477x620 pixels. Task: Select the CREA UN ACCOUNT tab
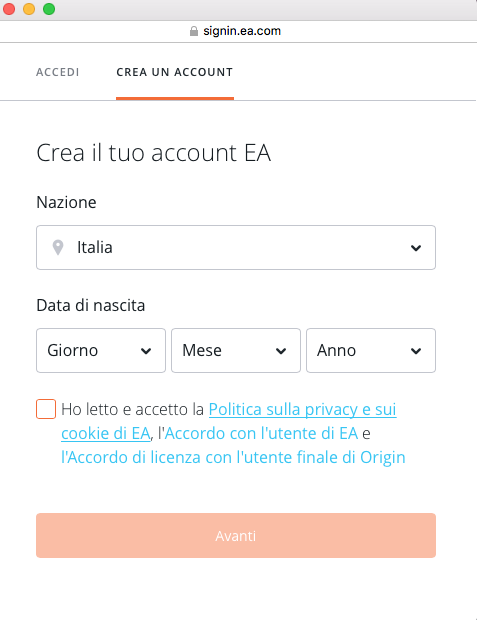pos(175,72)
